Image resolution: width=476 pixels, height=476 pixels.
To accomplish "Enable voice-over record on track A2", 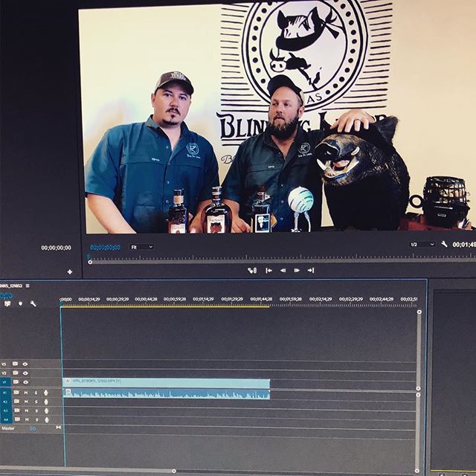I will 46,402.
